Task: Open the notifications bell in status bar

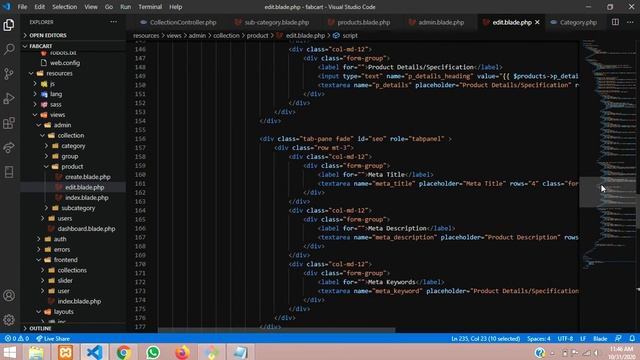Action: (x=632, y=338)
